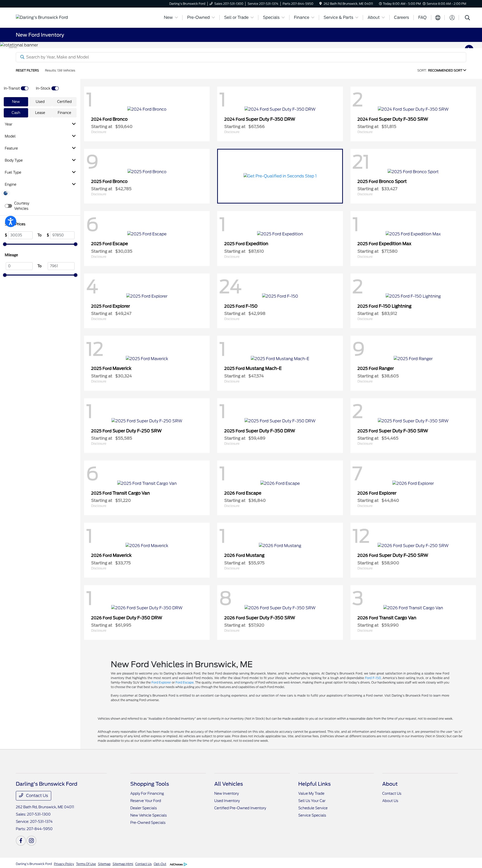Open Darling's Brunswick Ford Instagram page
This screenshot has height=868, width=482.
(31, 840)
